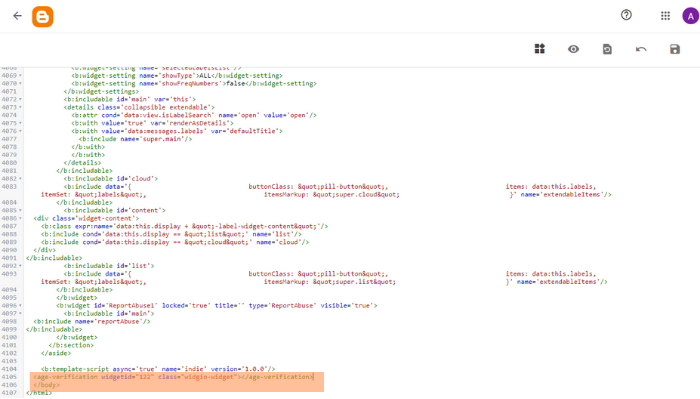Image resolution: width=700 pixels, height=399 pixels.
Task: Click the b:attr isLabelSearch line
Action: [194, 116]
